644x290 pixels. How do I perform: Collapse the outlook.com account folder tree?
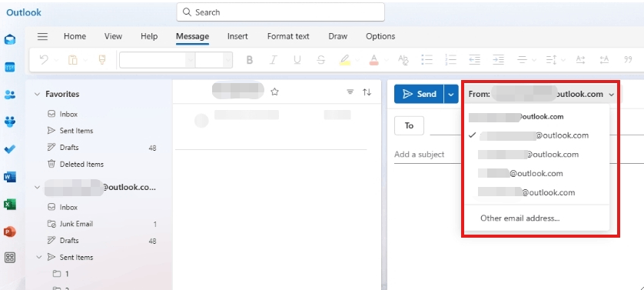point(38,188)
